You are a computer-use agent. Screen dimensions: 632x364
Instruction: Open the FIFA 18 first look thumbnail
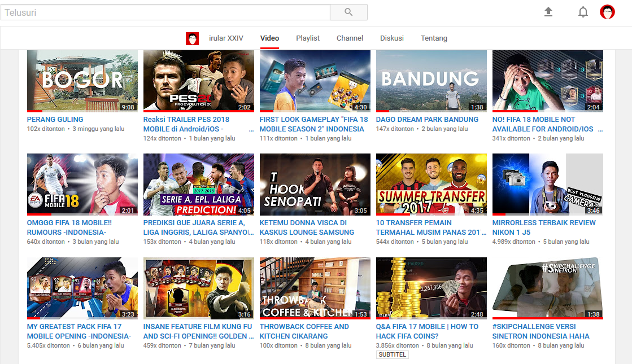315,81
